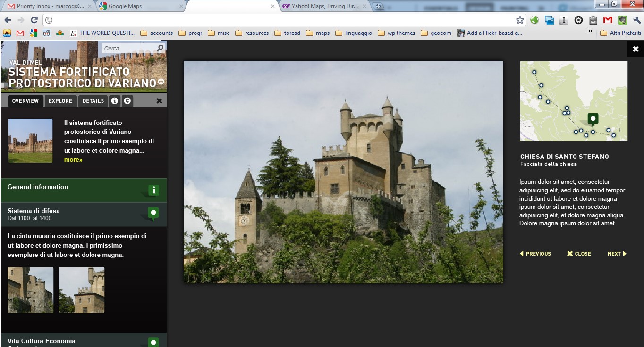
Task: Click the yellow 'more»' link
Action: pyautogui.click(x=73, y=160)
